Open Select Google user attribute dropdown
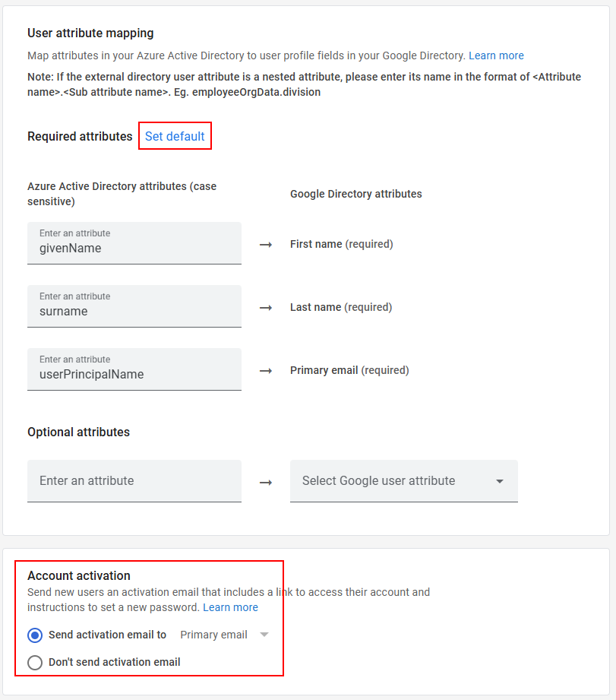Viewport: 616px width, 700px height. point(395,480)
